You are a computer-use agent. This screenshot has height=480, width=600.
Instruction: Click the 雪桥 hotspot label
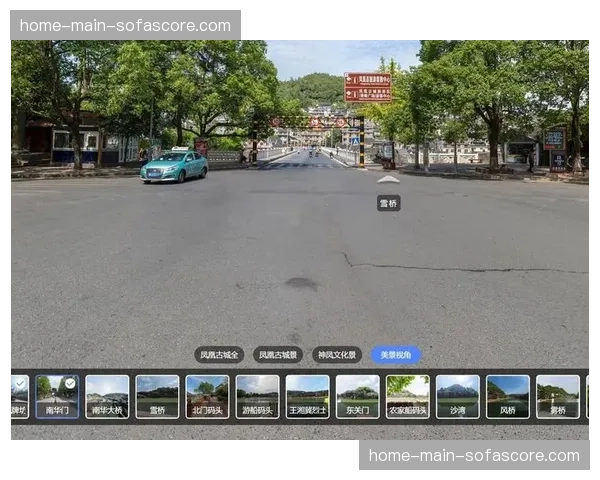click(x=388, y=203)
